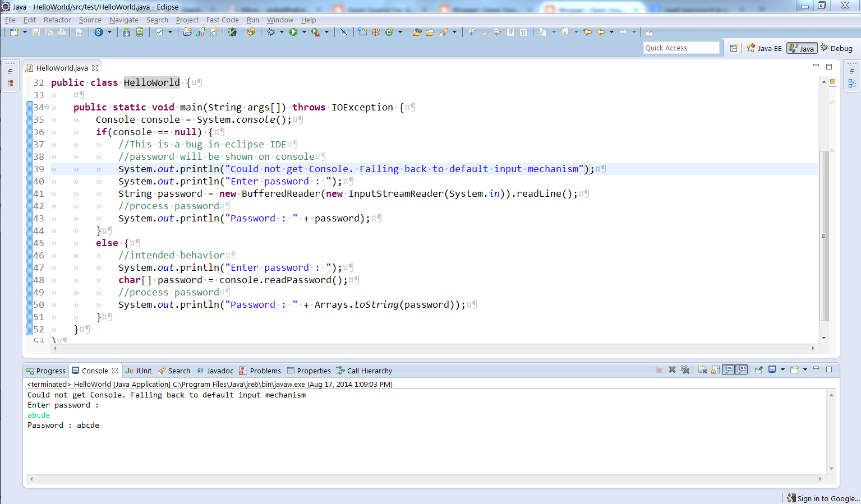Toggle Scroll Lock in the Console view
The image size is (861, 504).
715,369
